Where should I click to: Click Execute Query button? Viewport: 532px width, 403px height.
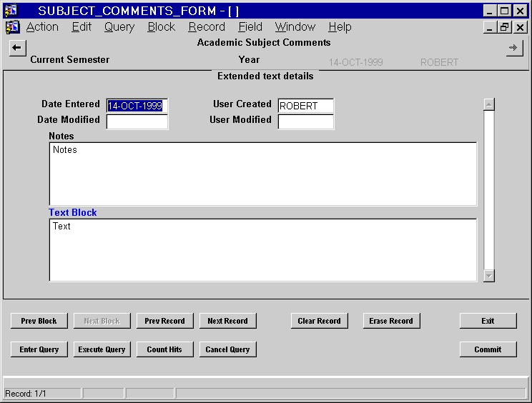point(102,349)
